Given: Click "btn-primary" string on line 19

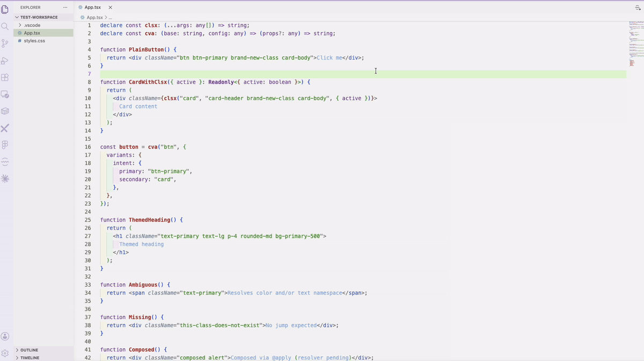Looking at the screenshot, I should [168, 171].
